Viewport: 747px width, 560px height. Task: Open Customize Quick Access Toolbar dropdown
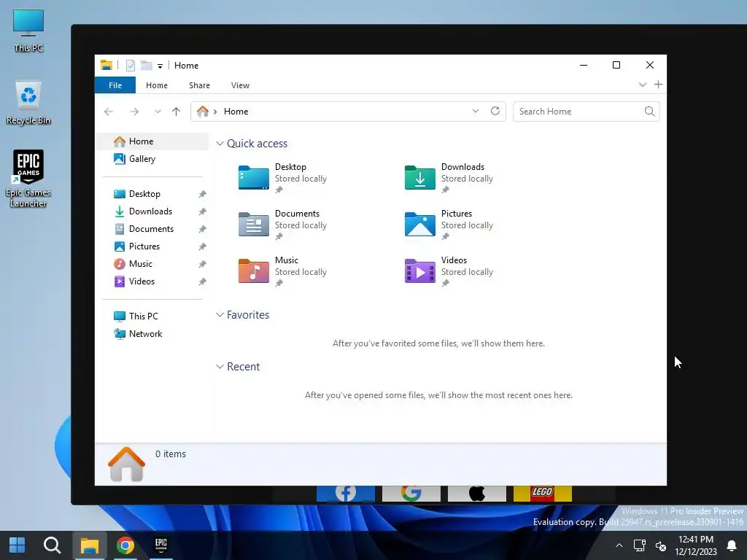160,66
